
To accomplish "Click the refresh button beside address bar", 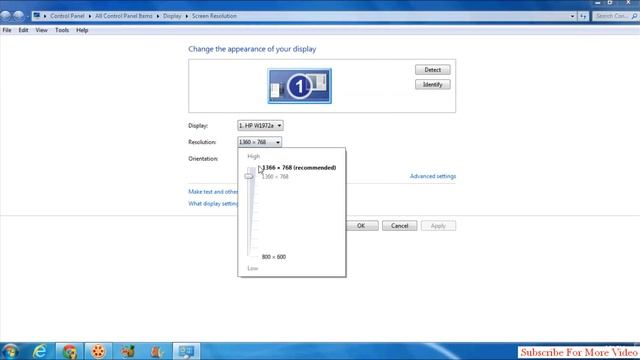I will pyautogui.click(x=583, y=16).
